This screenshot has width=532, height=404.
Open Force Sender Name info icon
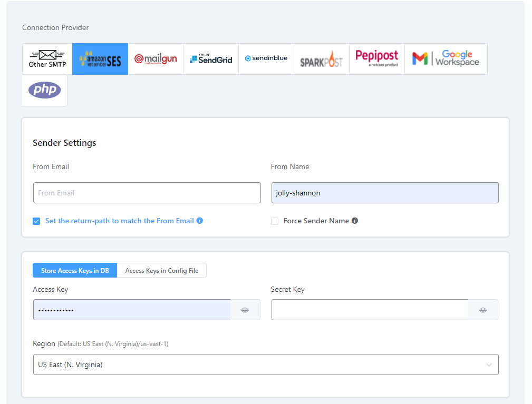coord(355,221)
